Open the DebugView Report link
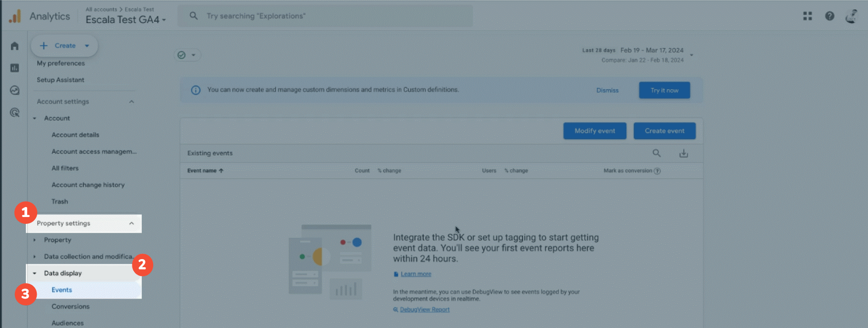Viewport: 868px width, 328px height. point(425,310)
